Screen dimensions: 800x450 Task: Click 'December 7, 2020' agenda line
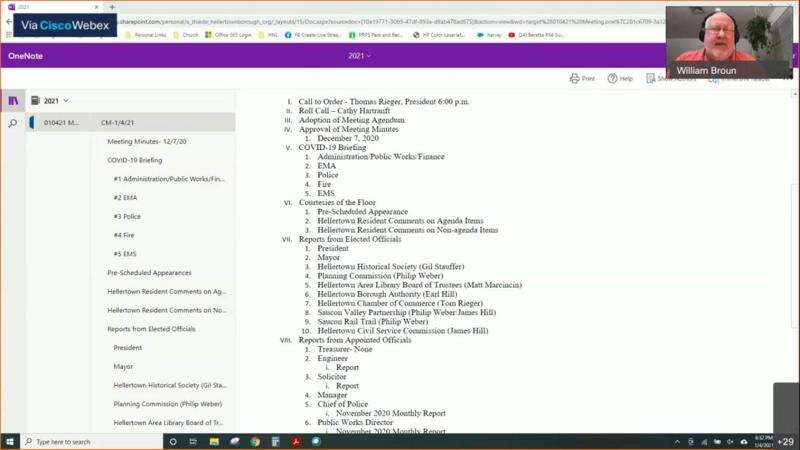[x=348, y=138]
